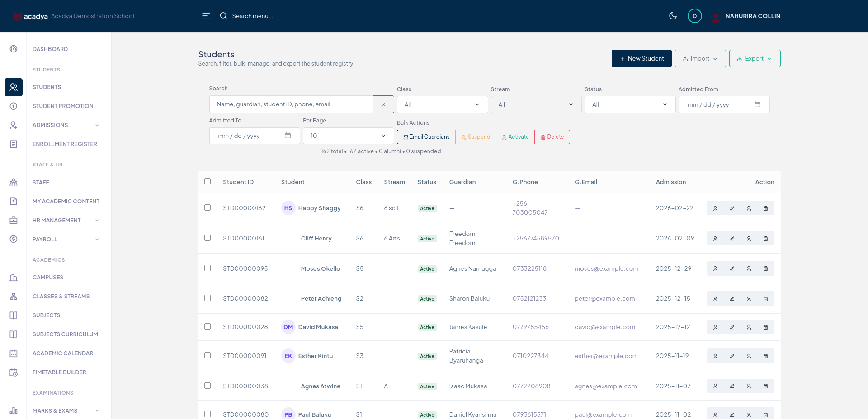Tick the select-all checkbox in table header
This screenshot has width=868, height=419.
pos(208,181)
